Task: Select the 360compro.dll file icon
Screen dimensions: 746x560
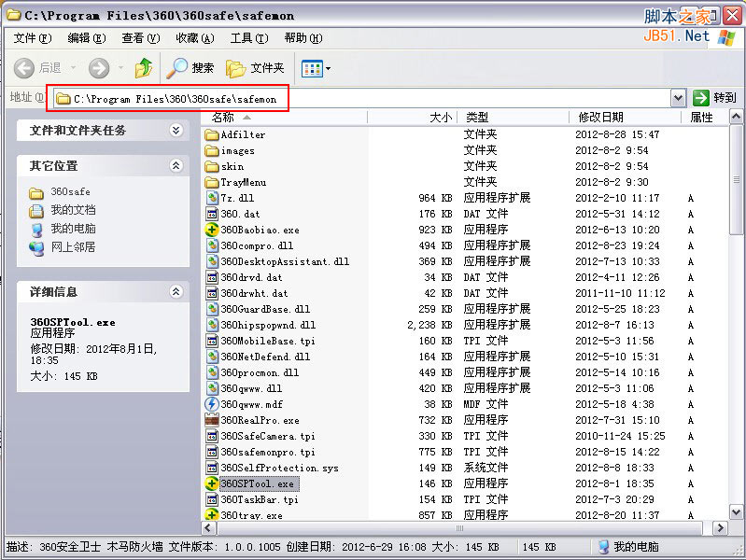Action: coord(212,245)
